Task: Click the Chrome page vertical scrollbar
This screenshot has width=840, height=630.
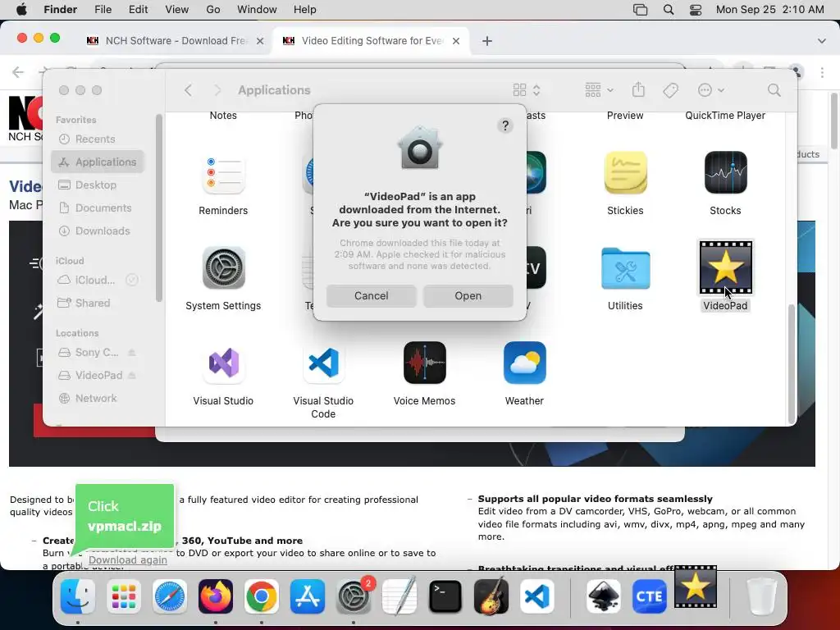Action: point(833,121)
